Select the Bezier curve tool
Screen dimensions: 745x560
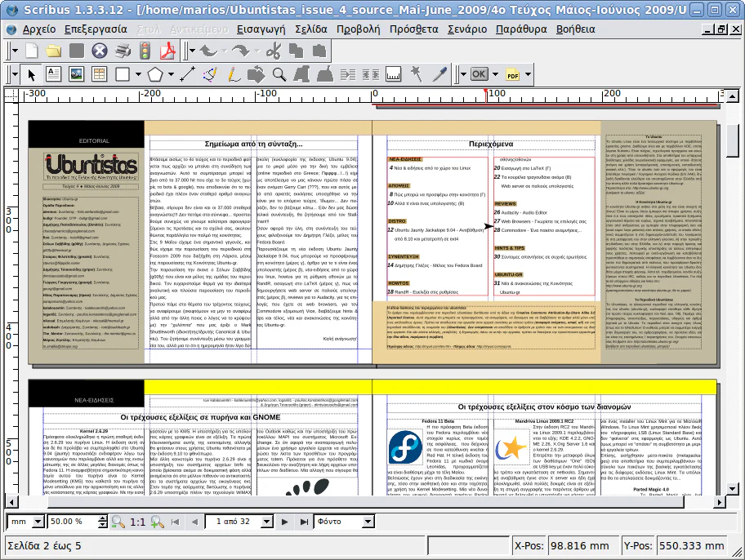coord(210,74)
